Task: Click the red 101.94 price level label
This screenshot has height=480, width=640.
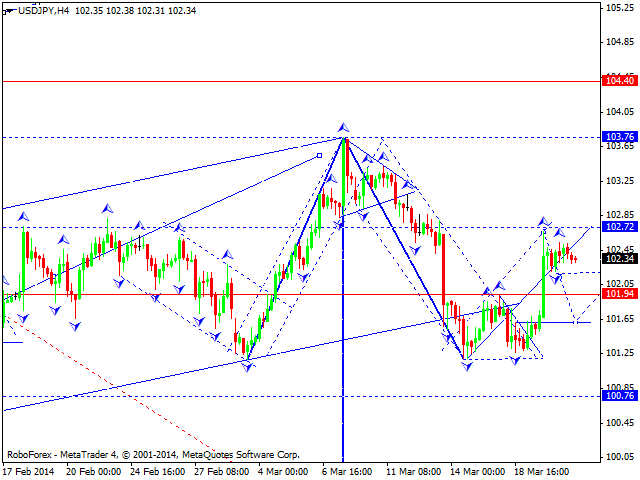Action: coord(617,294)
